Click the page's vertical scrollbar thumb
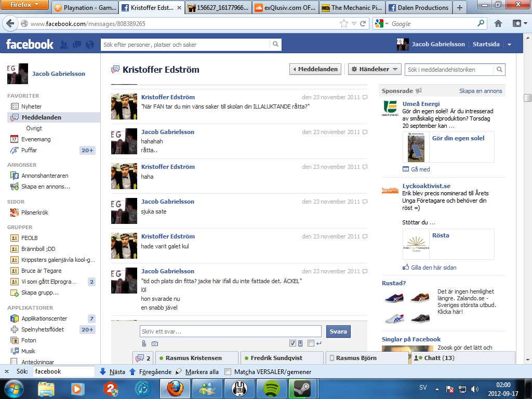The image size is (532, 399). 527,98
